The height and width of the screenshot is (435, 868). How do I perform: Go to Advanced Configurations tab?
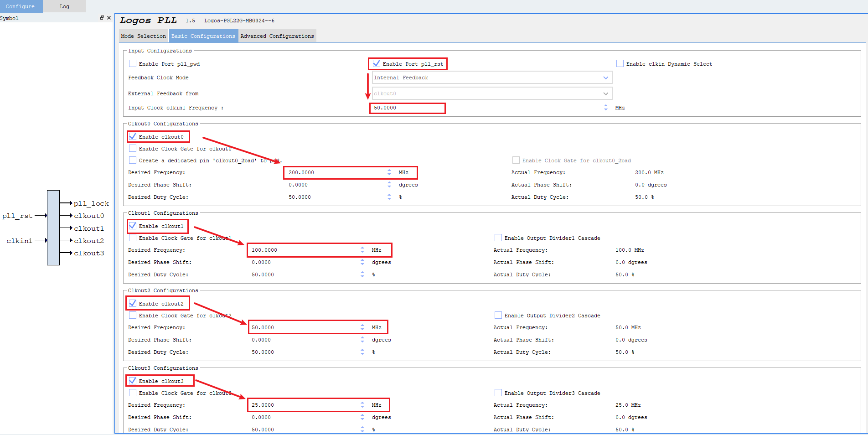coord(277,36)
